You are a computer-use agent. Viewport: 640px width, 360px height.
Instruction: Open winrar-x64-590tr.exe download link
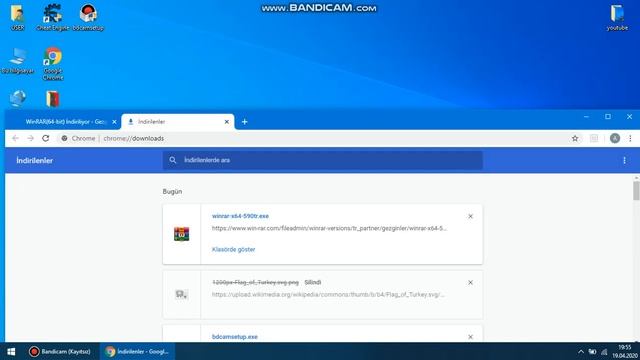click(240, 216)
